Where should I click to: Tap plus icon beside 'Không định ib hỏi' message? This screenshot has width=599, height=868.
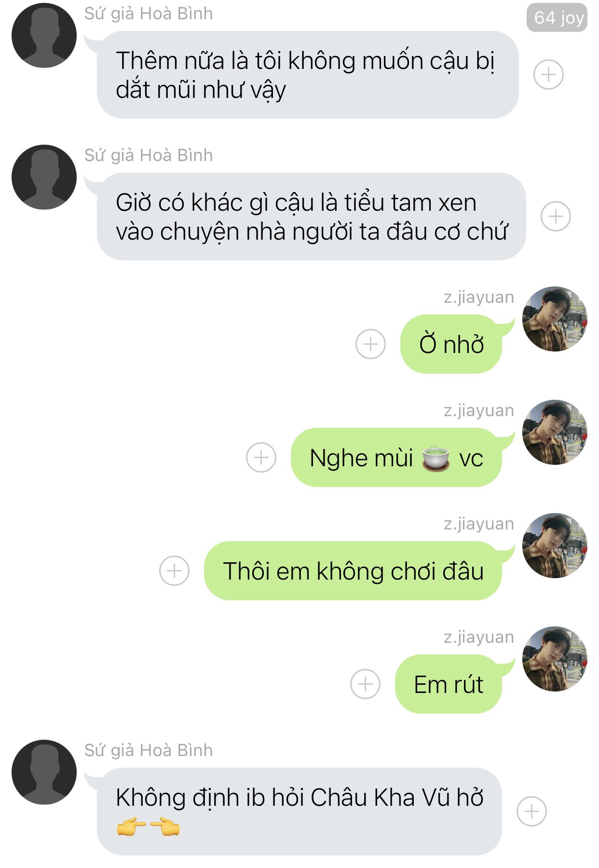pyautogui.click(x=531, y=811)
